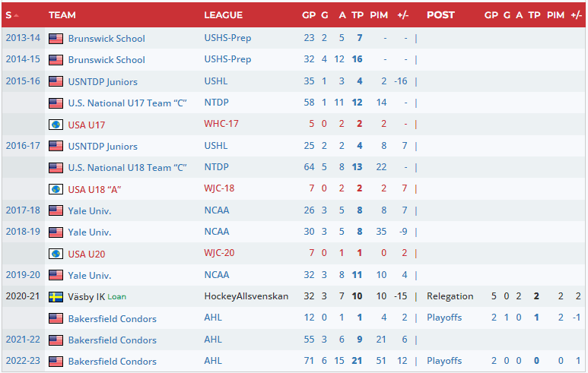
Task: Click the US flag beside U.S. National U18 Team
Action: click(56, 168)
